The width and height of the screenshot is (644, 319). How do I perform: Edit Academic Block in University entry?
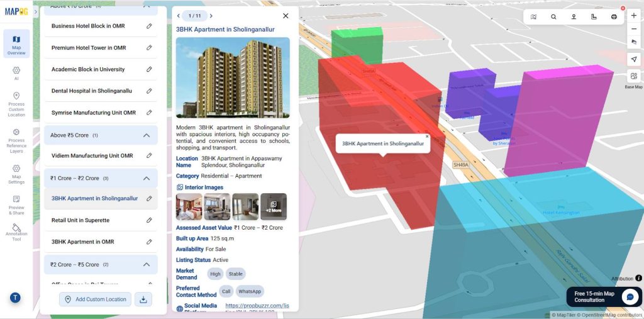point(149,69)
